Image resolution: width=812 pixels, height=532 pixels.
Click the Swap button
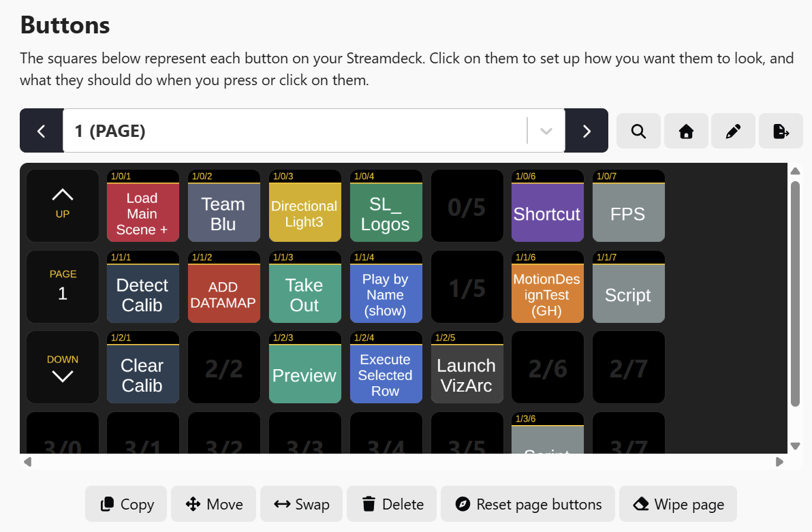302,504
